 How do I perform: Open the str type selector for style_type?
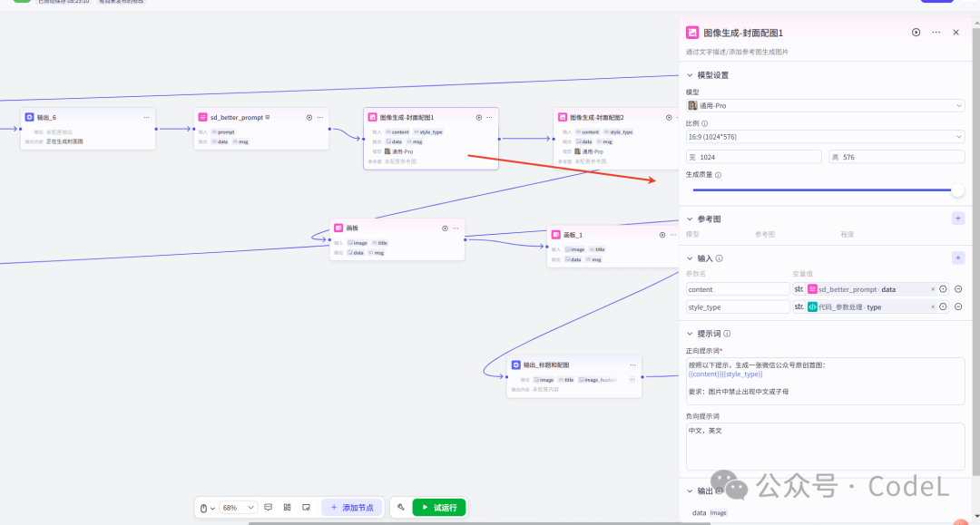(x=799, y=306)
